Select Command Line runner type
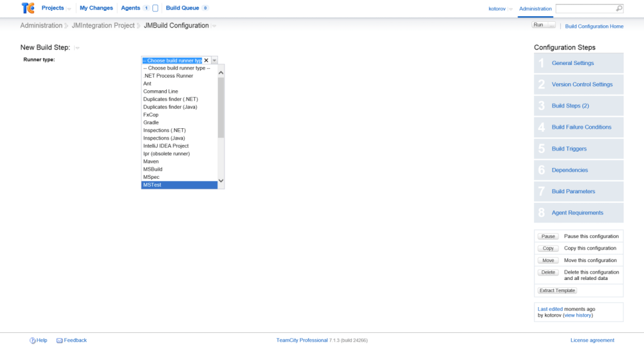Screen dimensions: 644x345 [x=179, y=92]
